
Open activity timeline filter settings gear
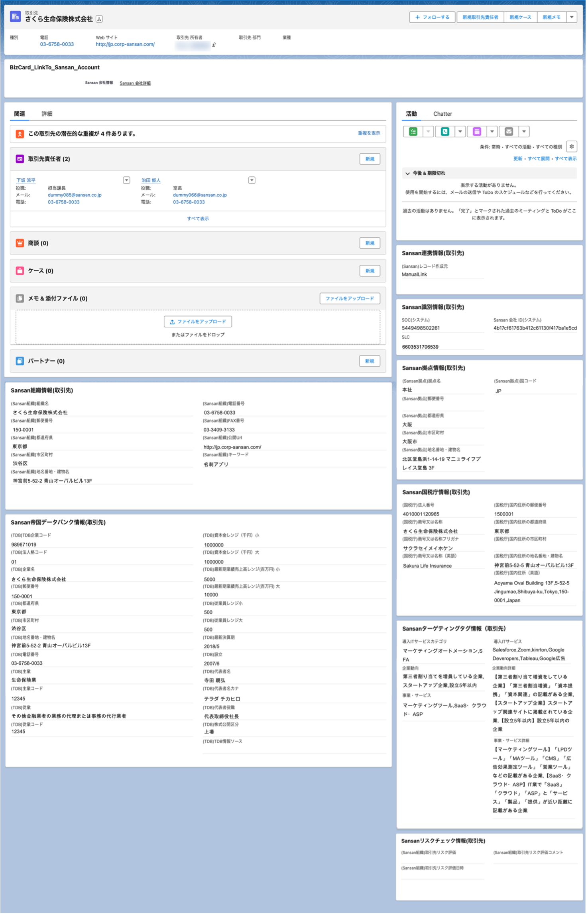[571, 146]
